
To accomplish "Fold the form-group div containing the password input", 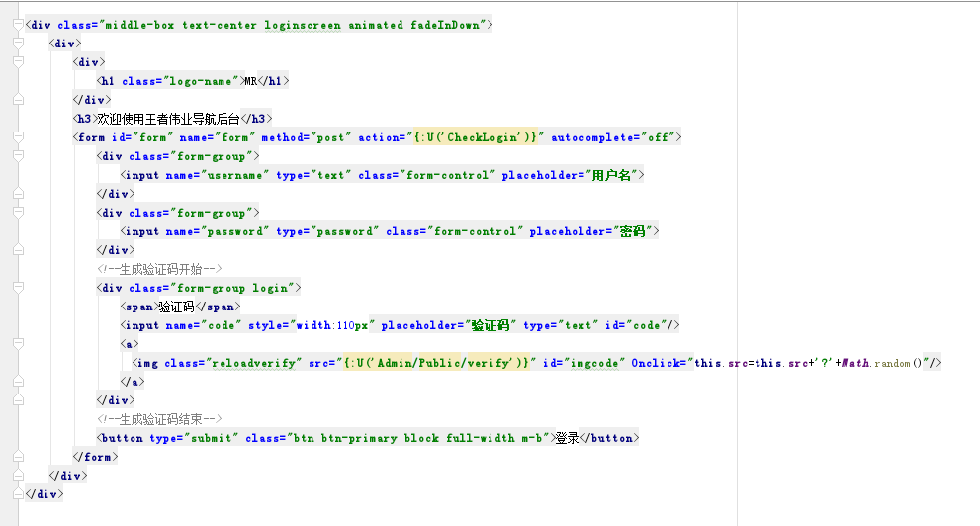I will 18,212.
